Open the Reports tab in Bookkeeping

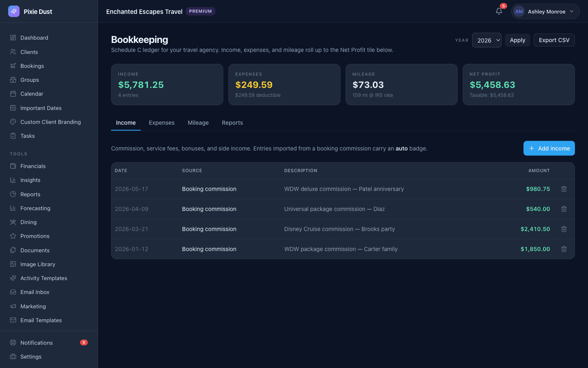[232, 123]
